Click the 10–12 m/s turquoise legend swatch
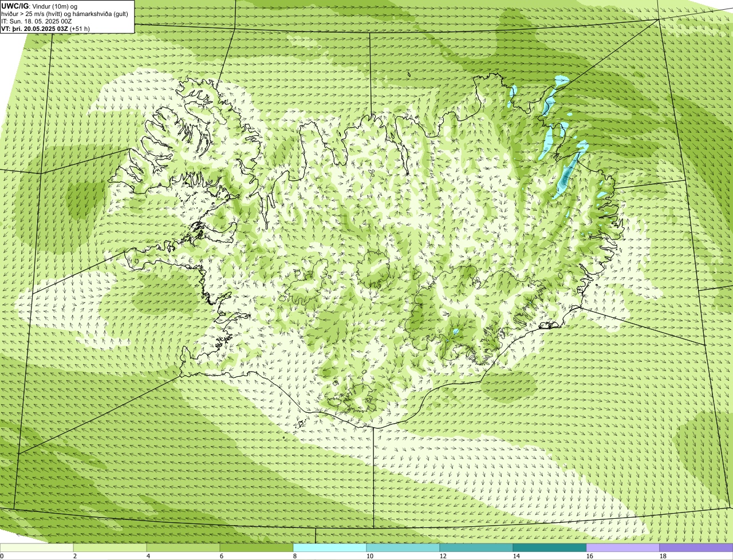This screenshot has height=560, width=733. 403,548
